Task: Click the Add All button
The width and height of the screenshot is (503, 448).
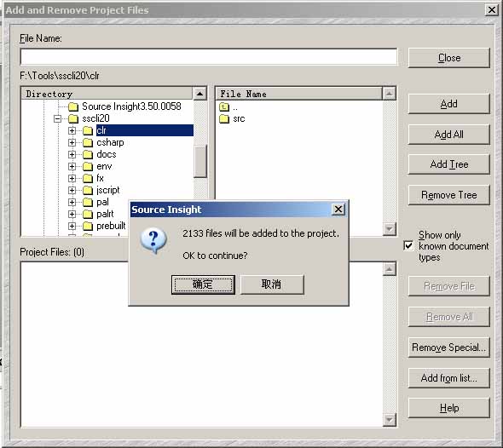Action: coord(449,135)
